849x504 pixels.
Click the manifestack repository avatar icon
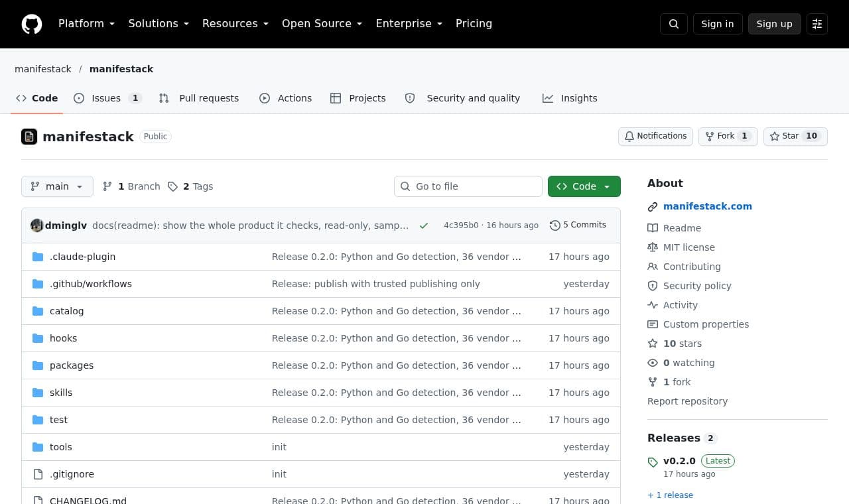click(29, 137)
